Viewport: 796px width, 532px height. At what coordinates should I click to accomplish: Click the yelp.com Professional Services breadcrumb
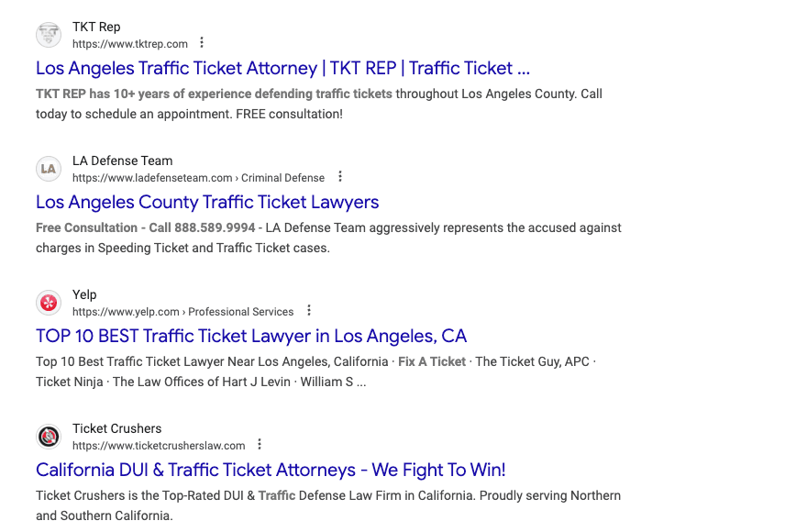coord(182,312)
